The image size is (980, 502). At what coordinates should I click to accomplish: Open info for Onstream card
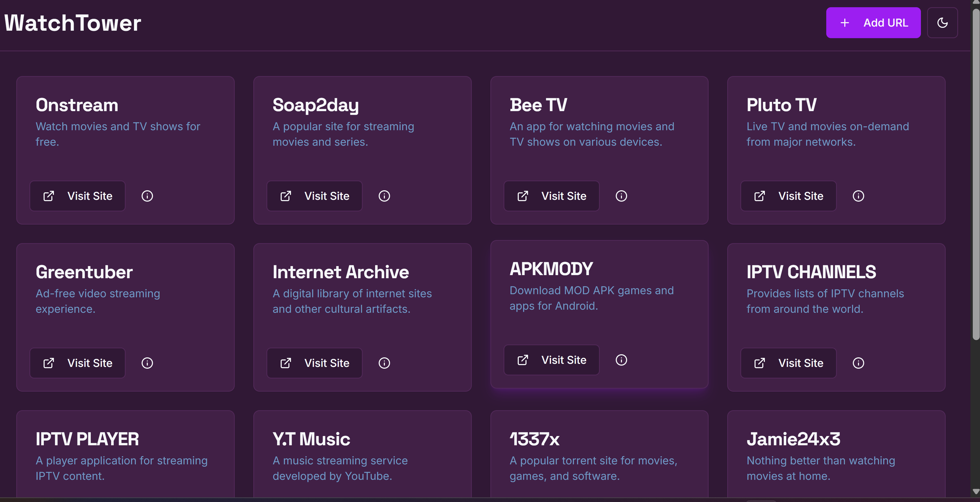tap(147, 196)
